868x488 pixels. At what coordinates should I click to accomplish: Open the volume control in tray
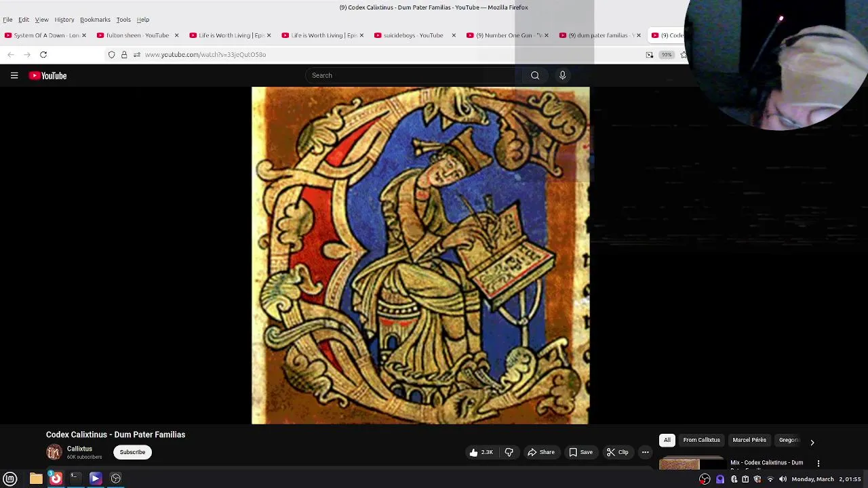(x=783, y=479)
